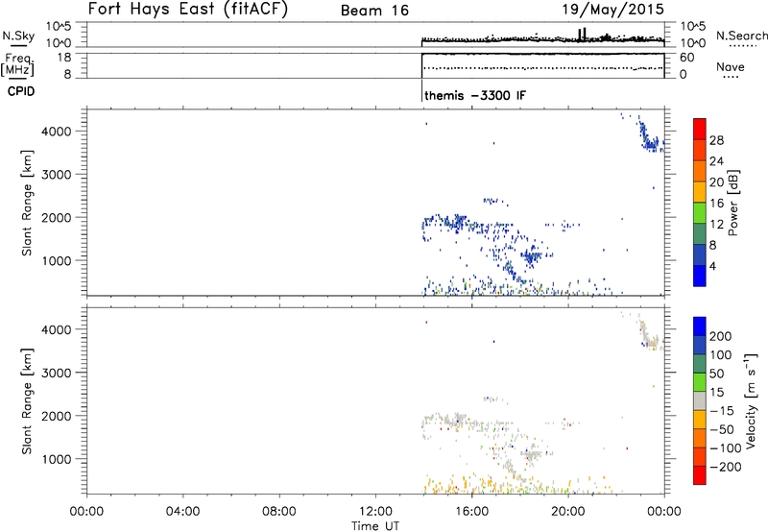
Task: Click the 'themis -3300 IF' text
Action: (x=475, y=95)
